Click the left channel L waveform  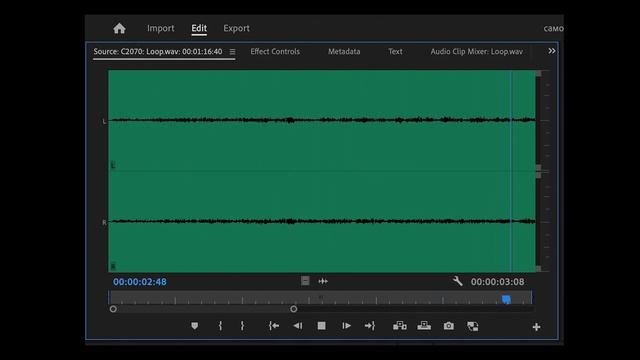point(322,120)
